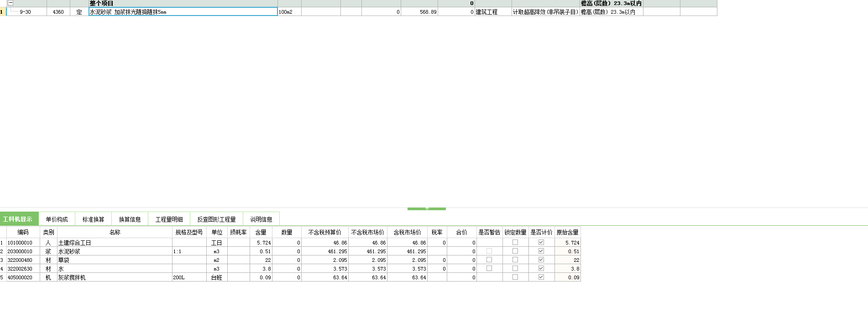The image size is (868, 335).
Task: Open the 反查图形工程量 tab
Action: (x=216, y=219)
